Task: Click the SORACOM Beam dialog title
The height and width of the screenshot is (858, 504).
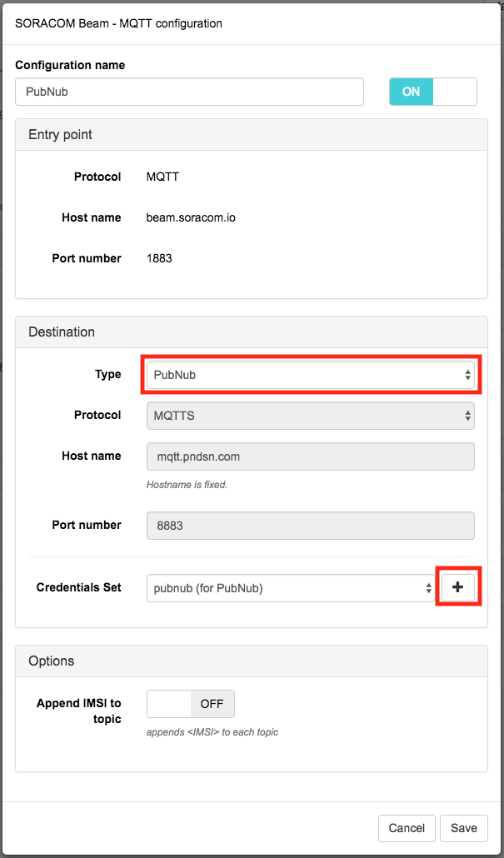Action: pyautogui.click(x=118, y=23)
